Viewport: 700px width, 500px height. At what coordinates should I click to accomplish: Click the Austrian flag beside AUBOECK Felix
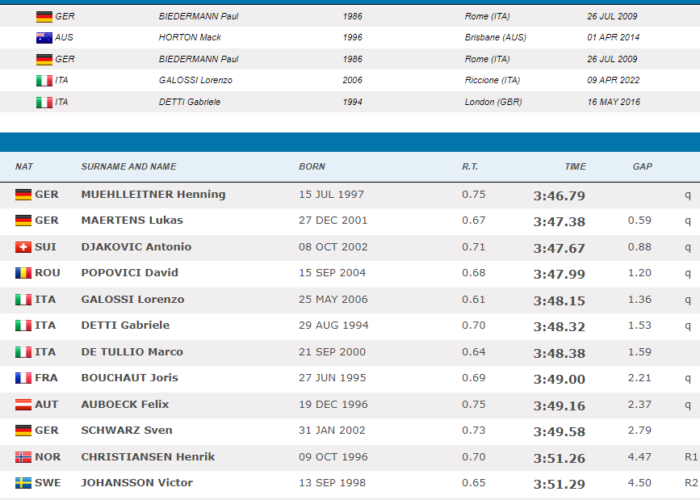(23, 404)
